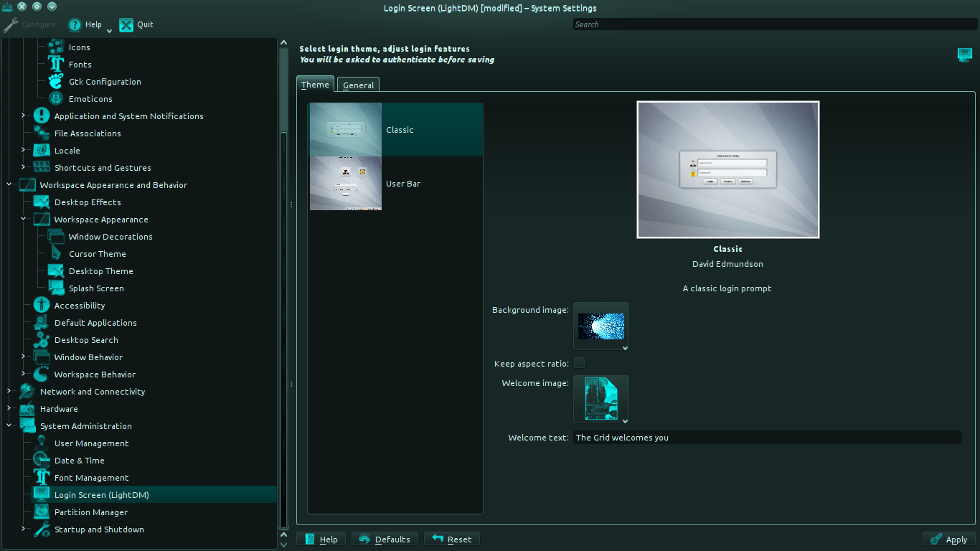Click the Desktop Effects icon

(42, 202)
